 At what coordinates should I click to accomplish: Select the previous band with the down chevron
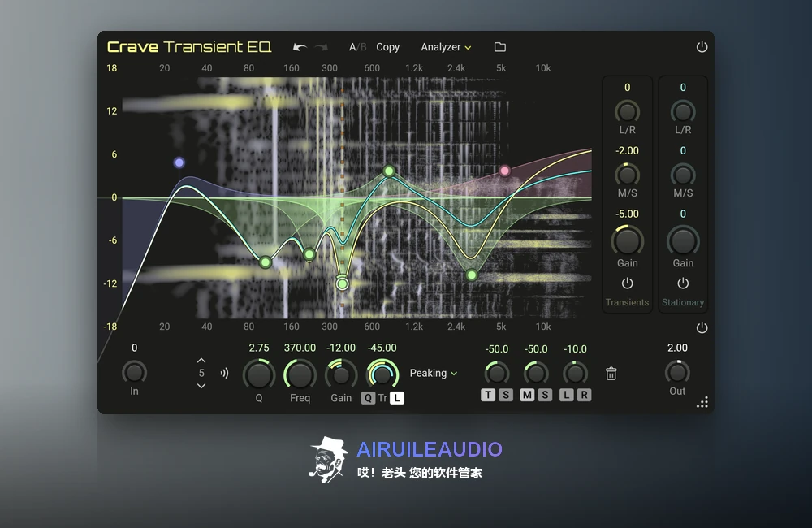click(201, 386)
